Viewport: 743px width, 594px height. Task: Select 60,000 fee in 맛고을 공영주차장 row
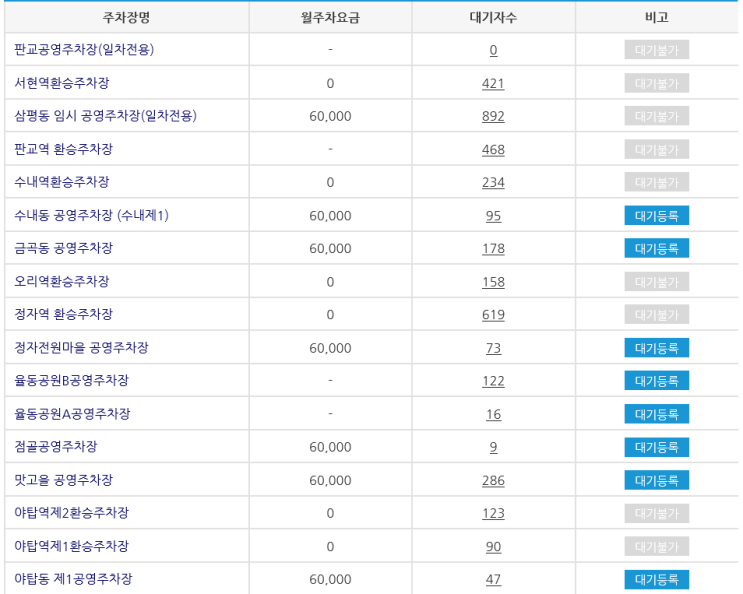point(330,480)
